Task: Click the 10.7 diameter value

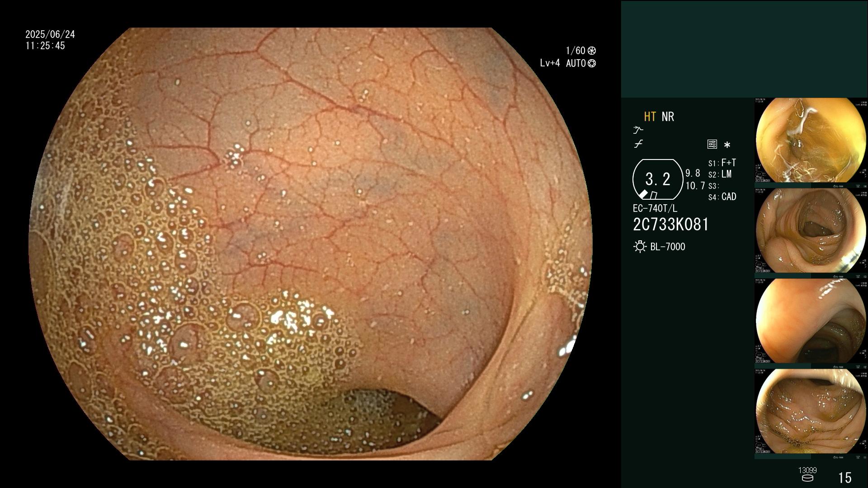Action: coord(695,186)
